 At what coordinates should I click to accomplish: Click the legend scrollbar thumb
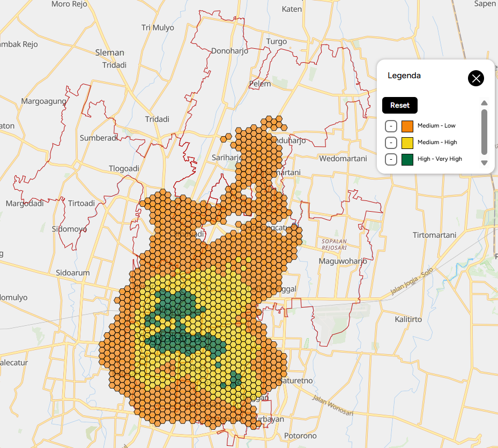(484, 132)
